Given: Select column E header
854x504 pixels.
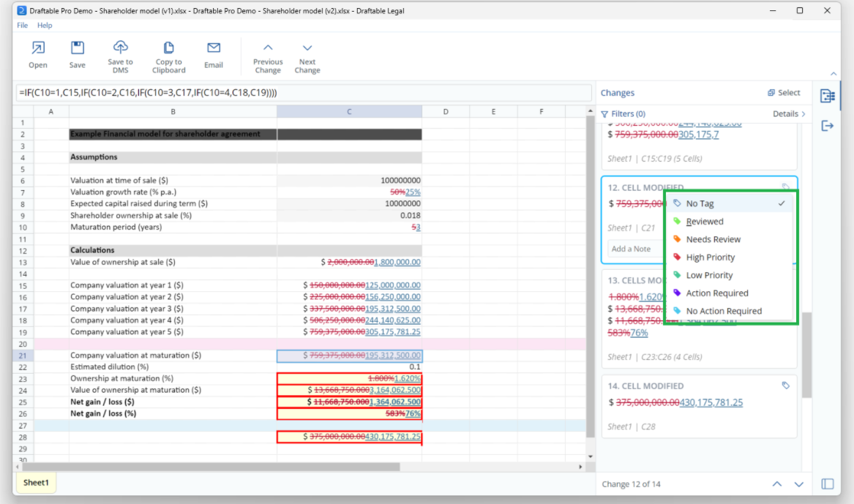Looking at the screenshot, I should point(493,112).
